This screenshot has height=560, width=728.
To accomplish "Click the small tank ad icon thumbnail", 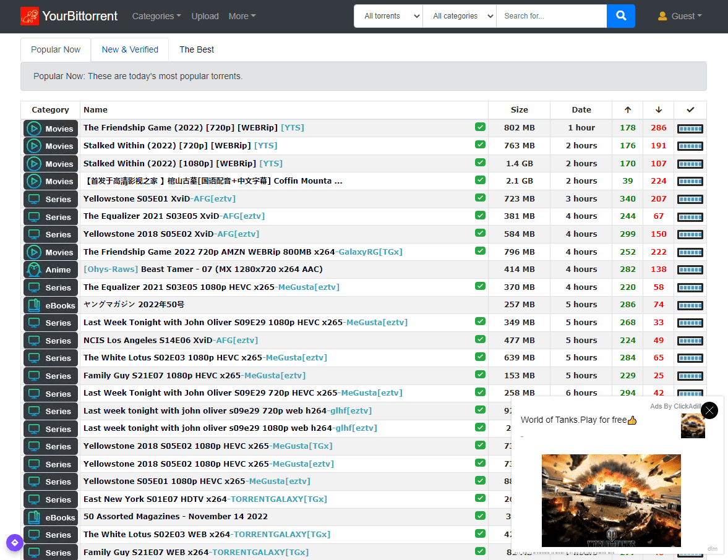I will (693, 426).
